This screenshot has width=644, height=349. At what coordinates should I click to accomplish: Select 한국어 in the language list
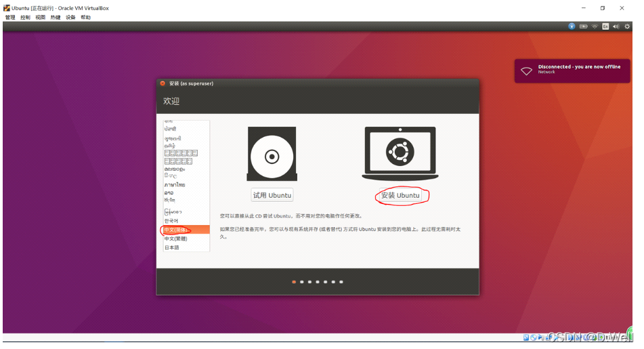186,221
